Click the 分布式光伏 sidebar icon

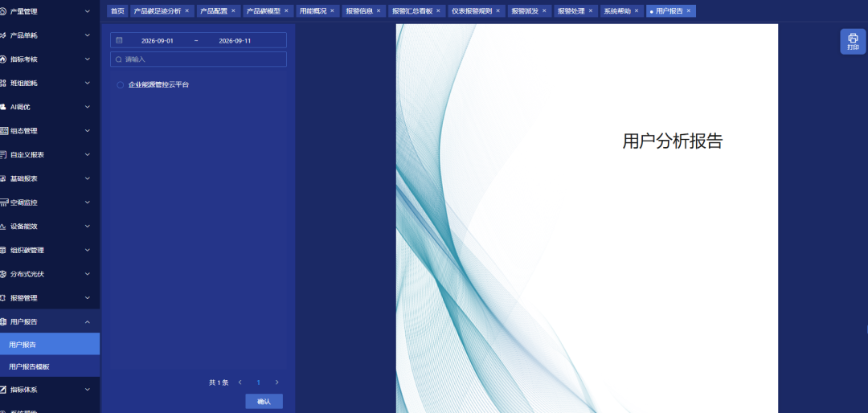click(2, 274)
